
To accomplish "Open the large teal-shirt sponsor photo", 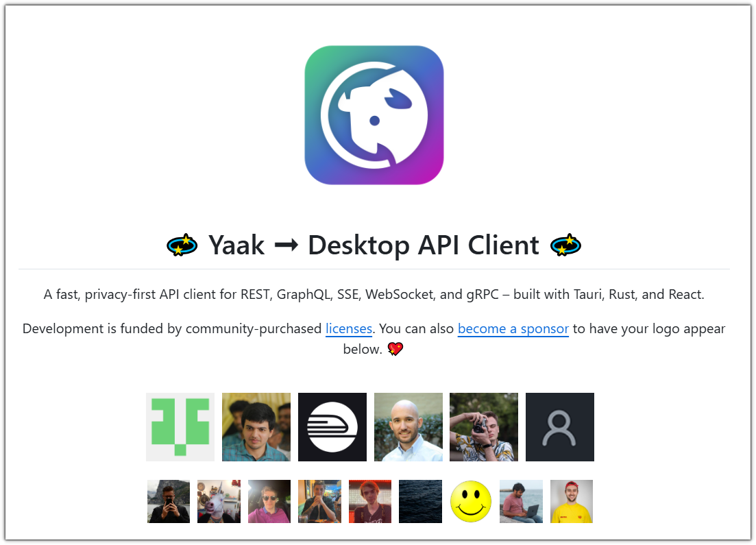I will [256, 427].
